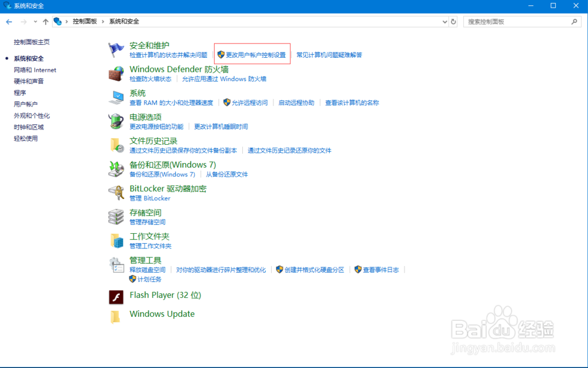588x368 pixels.
Task: Open 释放磁盘空间 link
Action: click(x=148, y=270)
